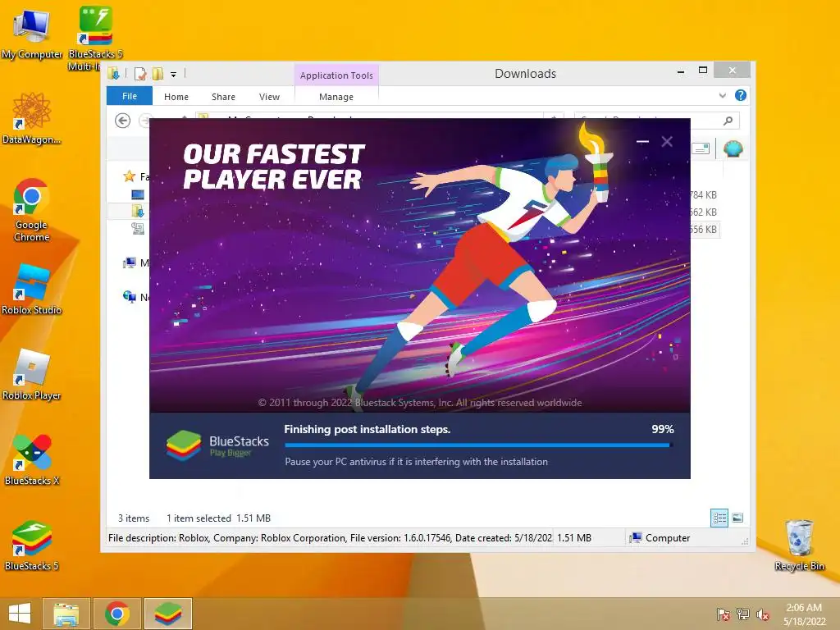Switch to the View ribbon tab

pos(269,97)
